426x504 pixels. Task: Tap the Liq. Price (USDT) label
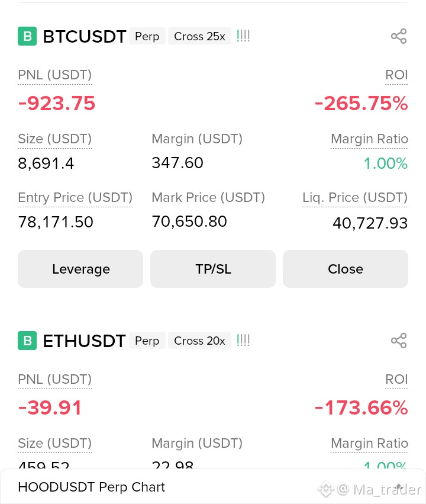point(355,198)
